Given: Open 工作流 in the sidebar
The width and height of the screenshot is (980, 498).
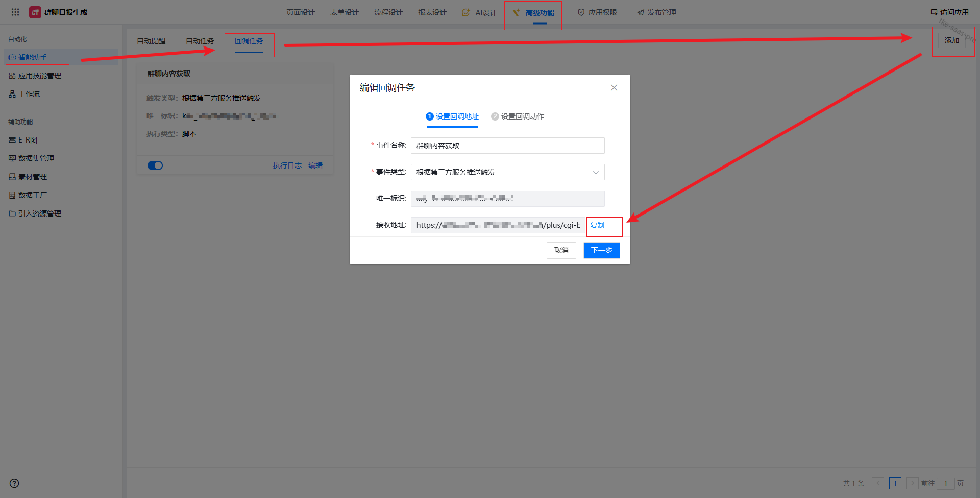Looking at the screenshot, I should (29, 94).
